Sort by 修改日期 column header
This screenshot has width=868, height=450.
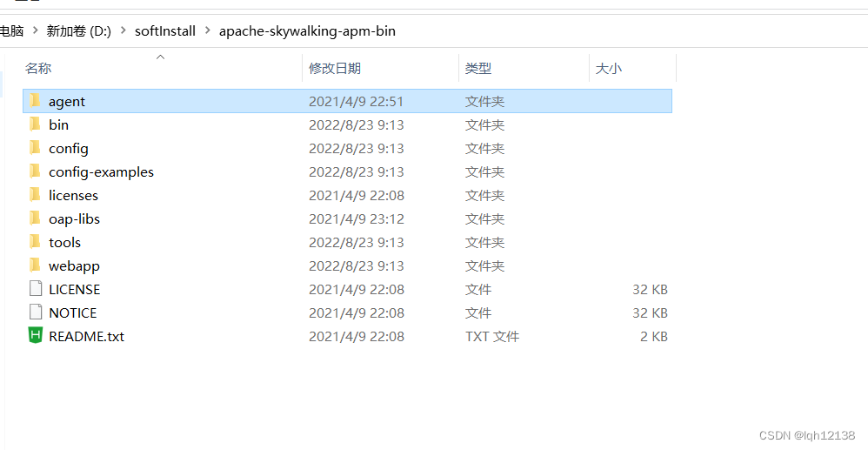point(335,68)
